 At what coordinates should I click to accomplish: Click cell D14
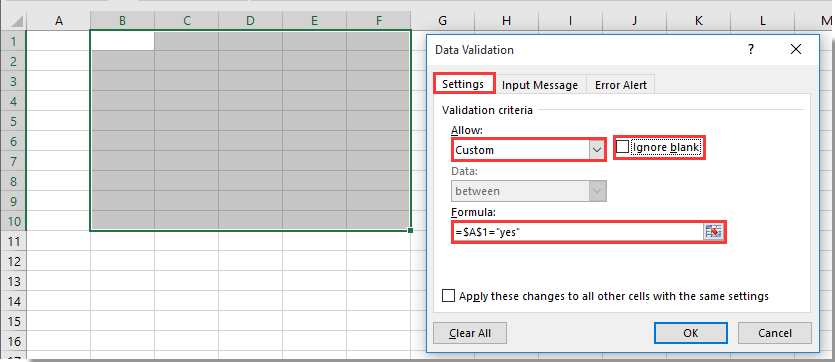(x=250, y=301)
